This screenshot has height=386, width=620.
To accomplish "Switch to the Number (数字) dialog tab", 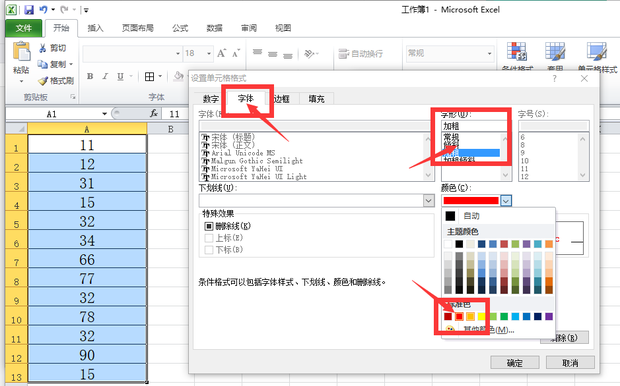I will point(211,99).
